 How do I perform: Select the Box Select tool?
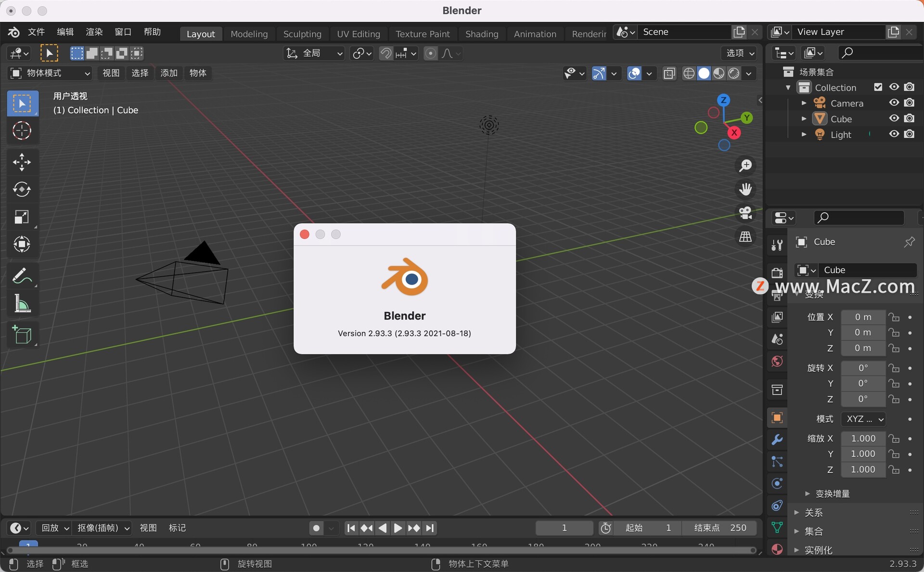pyautogui.click(x=22, y=104)
